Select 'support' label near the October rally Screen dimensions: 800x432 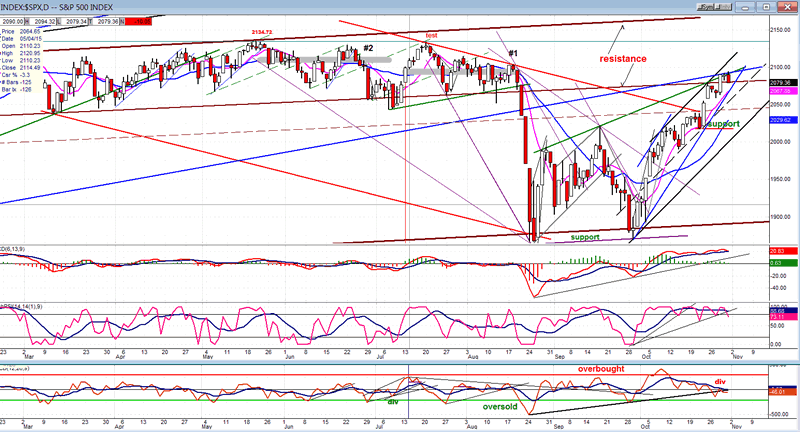point(723,123)
